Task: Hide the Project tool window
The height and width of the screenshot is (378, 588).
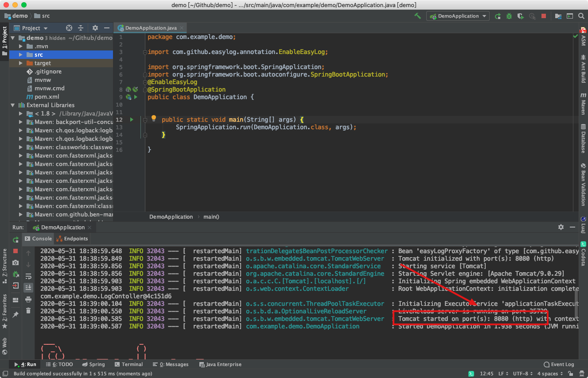Action: tap(106, 28)
